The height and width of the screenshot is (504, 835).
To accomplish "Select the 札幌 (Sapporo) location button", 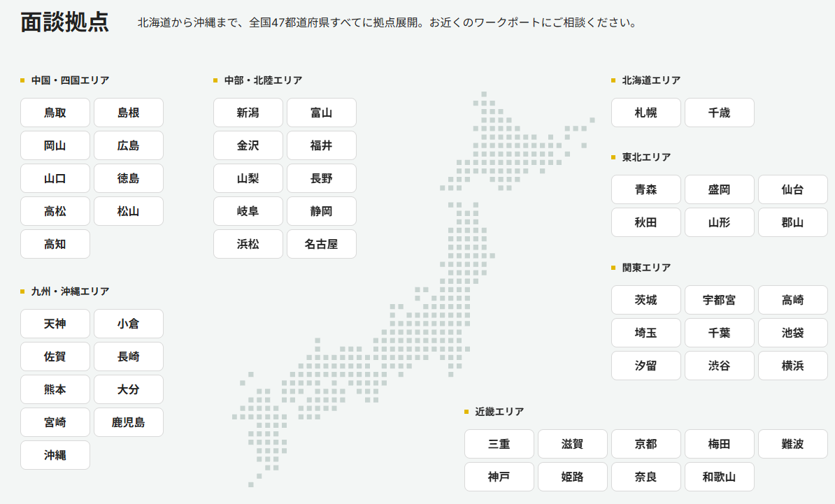I will pyautogui.click(x=645, y=113).
